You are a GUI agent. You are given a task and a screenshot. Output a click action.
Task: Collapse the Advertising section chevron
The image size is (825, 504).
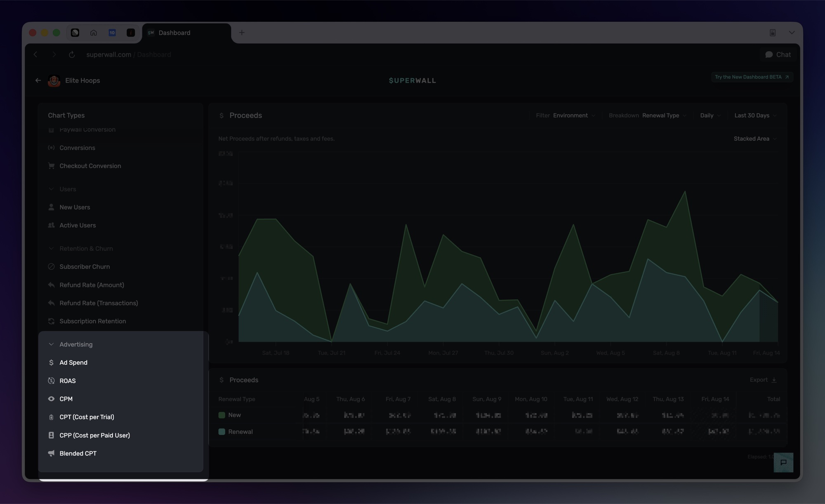pos(51,344)
